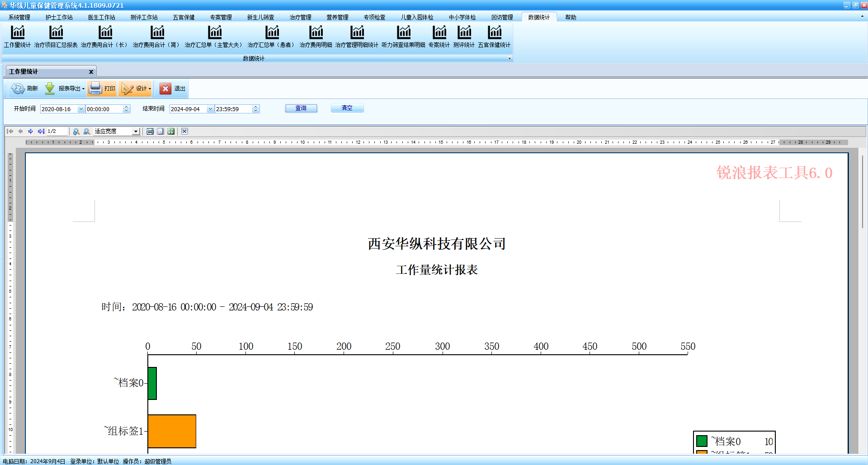Click the 查询 query button
Screen dimensions: 868x465
tap(301, 108)
